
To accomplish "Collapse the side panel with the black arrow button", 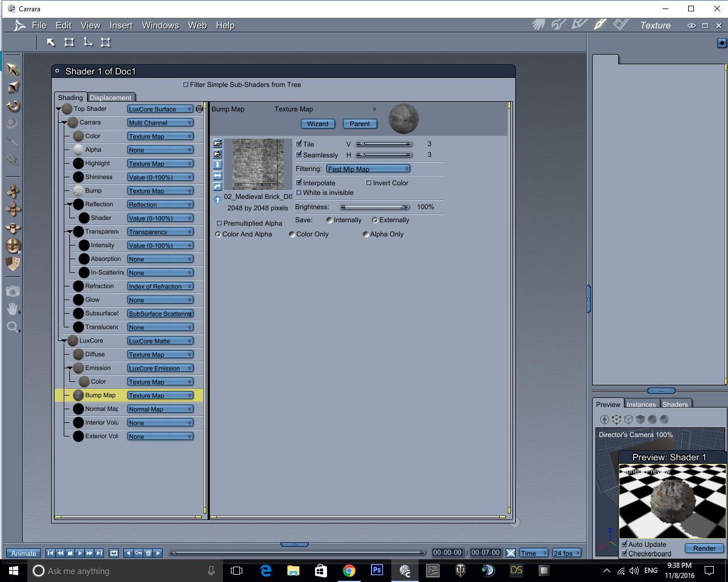I will [722, 43].
